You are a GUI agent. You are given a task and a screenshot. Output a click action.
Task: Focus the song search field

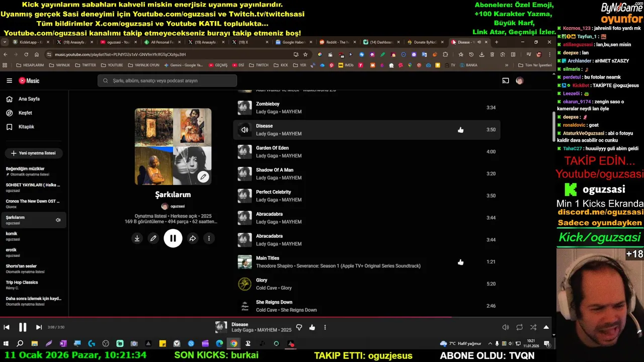(167, 80)
